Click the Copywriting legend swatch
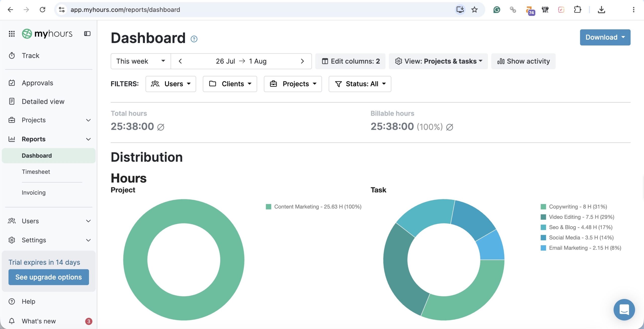 coord(543,207)
